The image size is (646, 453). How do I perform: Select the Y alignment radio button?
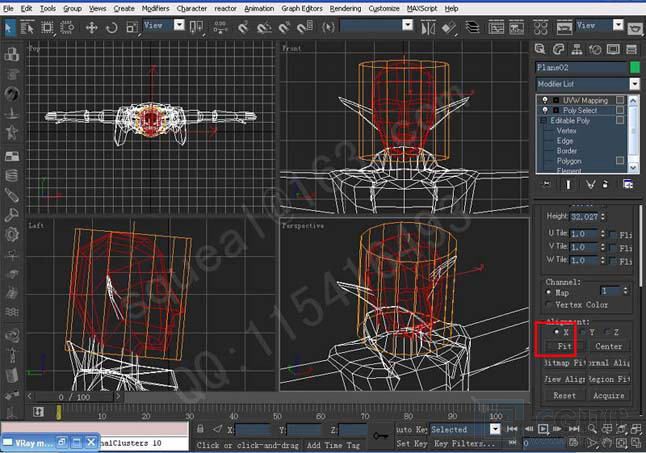click(583, 332)
